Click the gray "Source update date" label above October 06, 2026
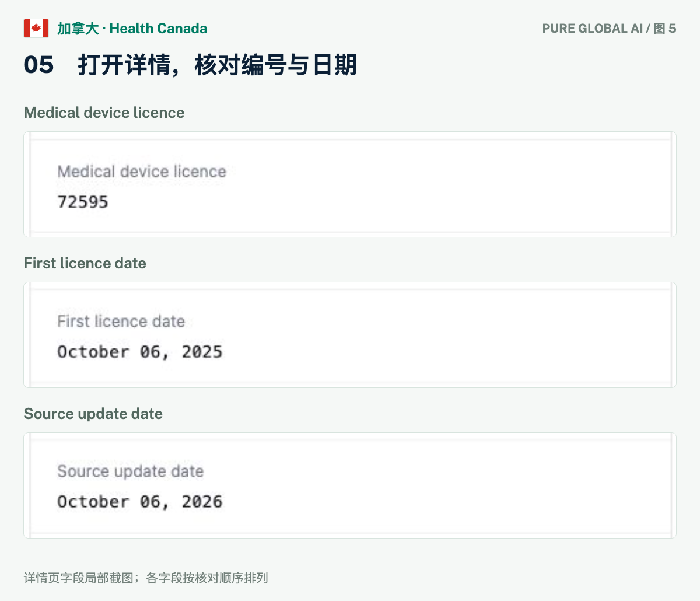Screen dimensions: 700x601 pyautogui.click(x=131, y=471)
